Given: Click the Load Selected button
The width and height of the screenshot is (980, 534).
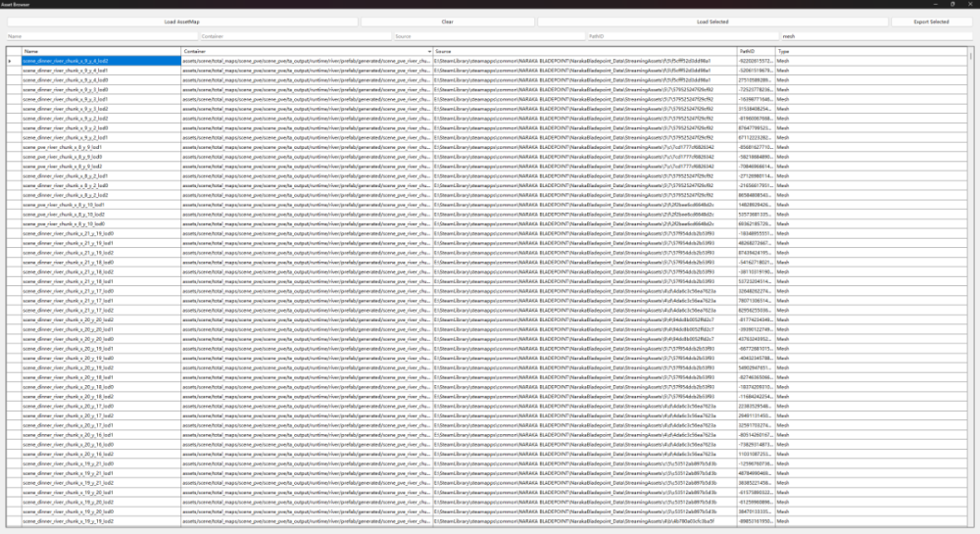Looking at the screenshot, I should click(712, 21).
